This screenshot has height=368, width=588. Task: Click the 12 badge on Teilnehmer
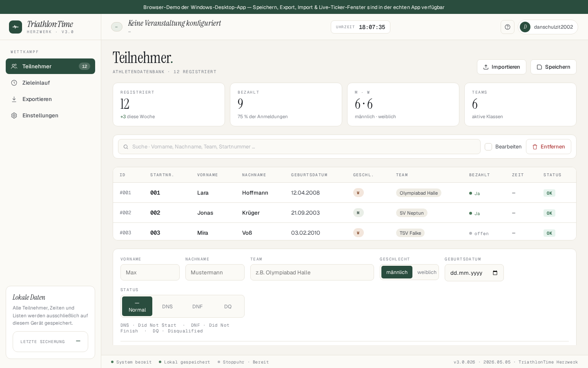85,66
